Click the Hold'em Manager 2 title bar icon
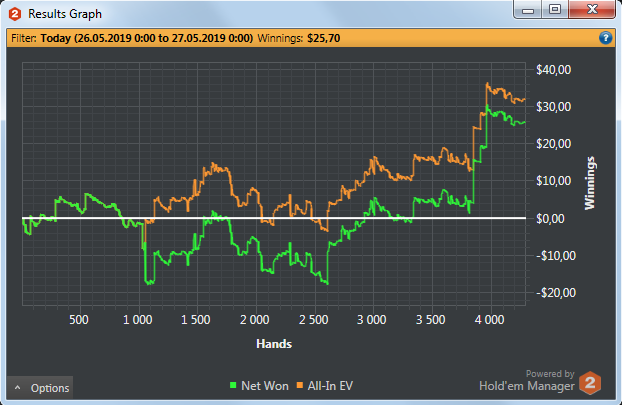 pos(15,14)
